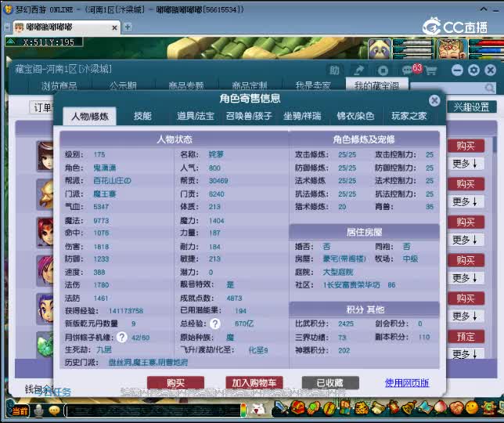The image size is (504, 423).
Task: Click the magnifier search icon
Action: tap(490, 88)
